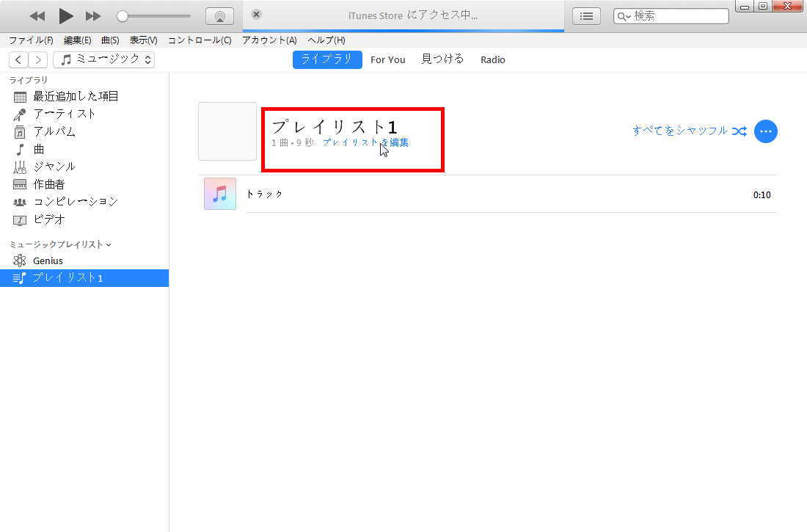This screenshot has height=532, width=807.
Task: Click the fast-forward playback icon
Action: 92,15
